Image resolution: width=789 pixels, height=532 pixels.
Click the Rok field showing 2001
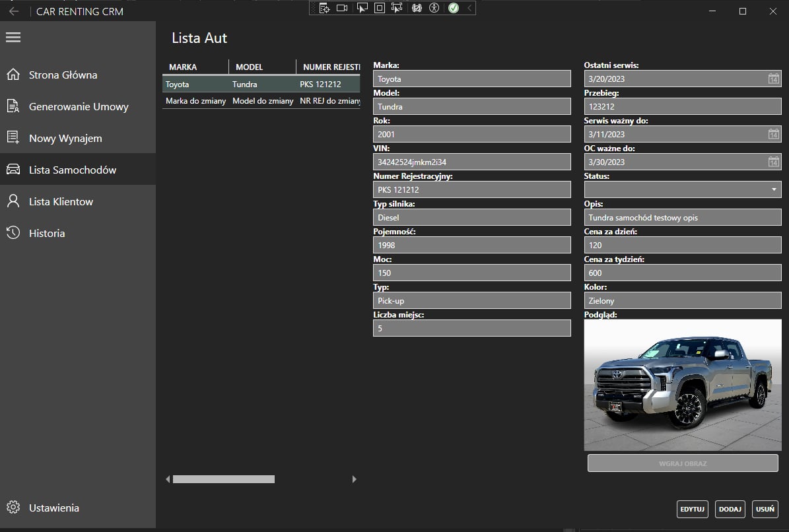point(472,134)
